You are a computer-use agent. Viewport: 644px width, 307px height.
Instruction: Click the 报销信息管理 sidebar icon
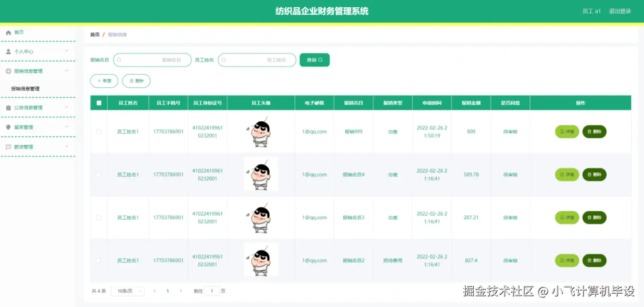(8, 70)
